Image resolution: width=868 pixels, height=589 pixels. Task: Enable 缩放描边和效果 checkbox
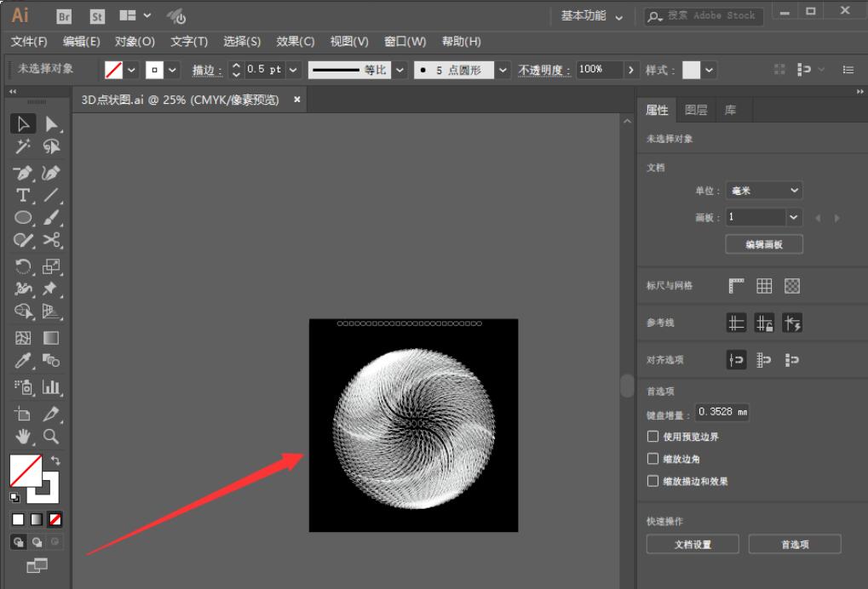point(652,481)
